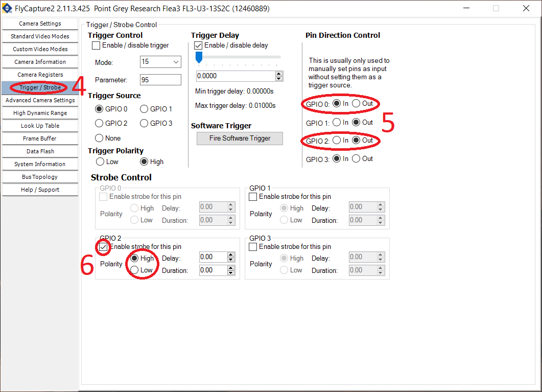Set Trigger Polarity to Low

(100, 162)
